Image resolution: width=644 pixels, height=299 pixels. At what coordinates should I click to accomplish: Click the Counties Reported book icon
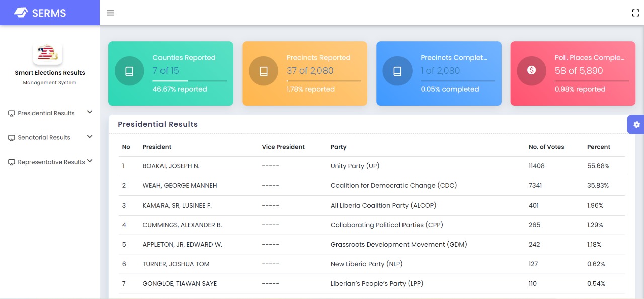(x=129, y=71)
